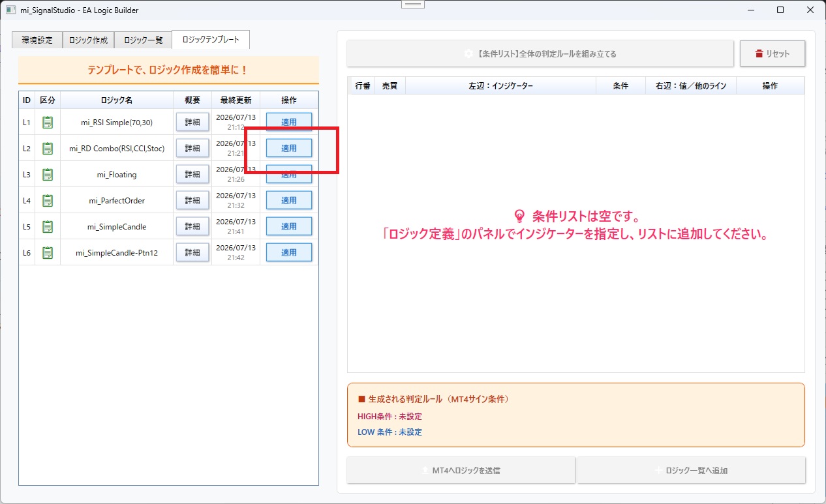
Task: Click LOW 条件 : 未設定 text
Action: tap(390, 432)
